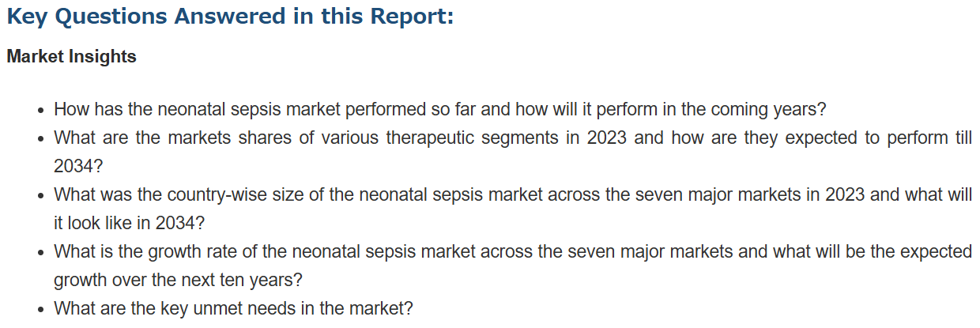Click the bullet marker before "What was the country-wise"
The image size is (980, 328).
pos(40,195)
